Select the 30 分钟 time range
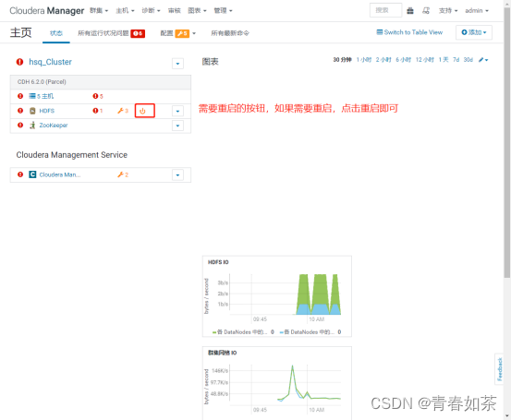511x420 pixels. [x=342, y=60]
